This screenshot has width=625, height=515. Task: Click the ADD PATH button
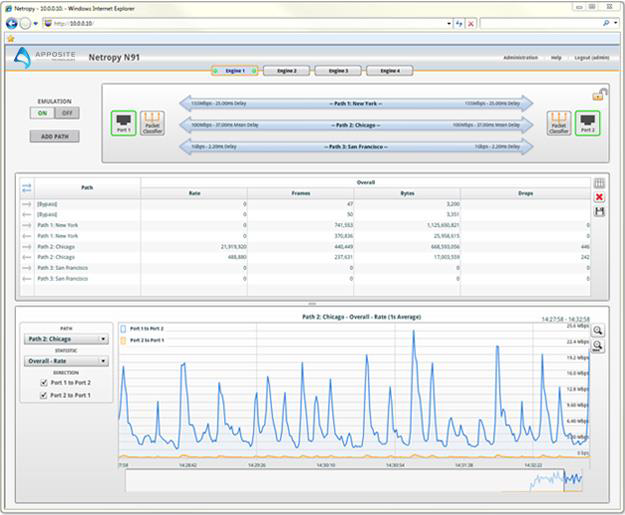tap(54, 136)
